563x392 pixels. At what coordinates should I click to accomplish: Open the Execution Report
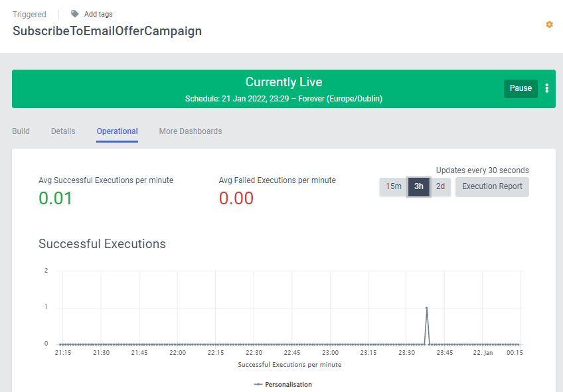492,186
